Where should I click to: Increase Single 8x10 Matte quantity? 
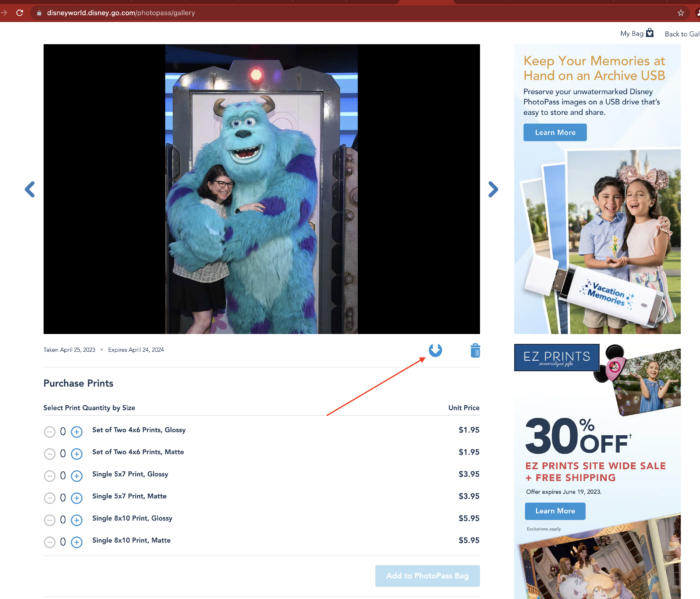coord(77,542)
